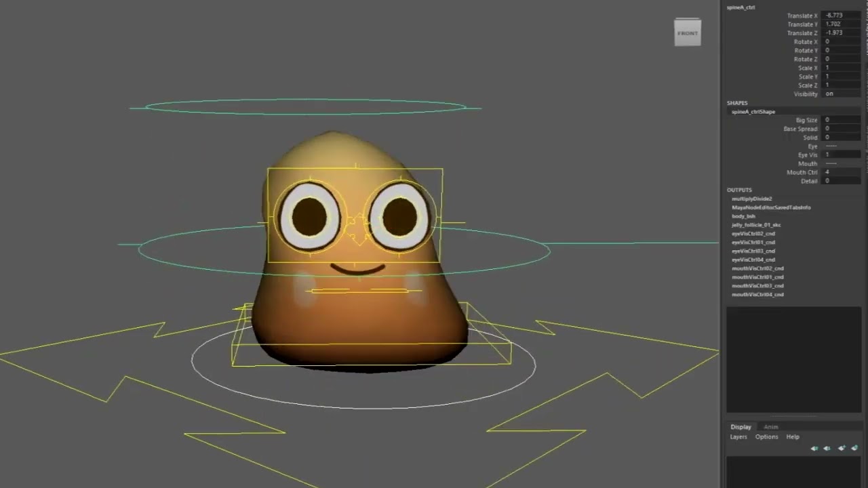868x488 pixels.
Task: Click the Mouth Ctrl value field
Action: [x=841, y=172]
